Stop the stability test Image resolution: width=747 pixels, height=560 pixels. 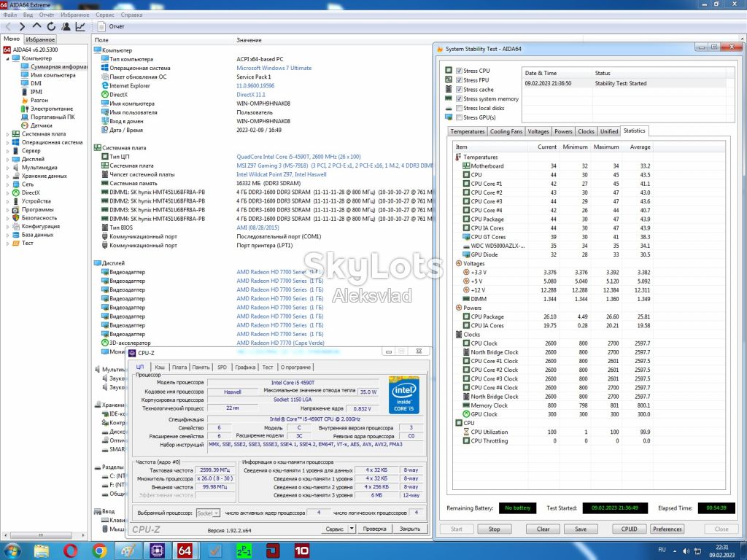(x=494, y=529)
